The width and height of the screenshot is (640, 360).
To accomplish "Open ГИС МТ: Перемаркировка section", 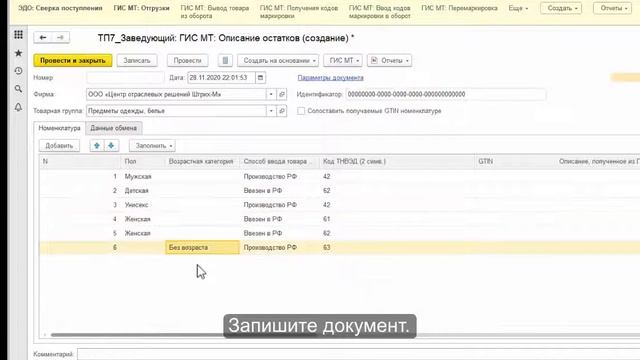I will [x=459, y=8].
